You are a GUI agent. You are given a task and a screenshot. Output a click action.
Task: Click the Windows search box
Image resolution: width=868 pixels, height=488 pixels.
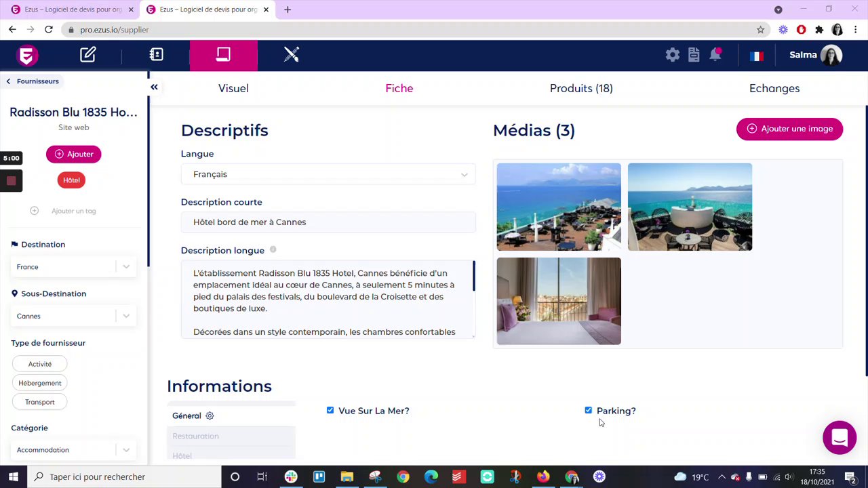click(x=124, y=477)
